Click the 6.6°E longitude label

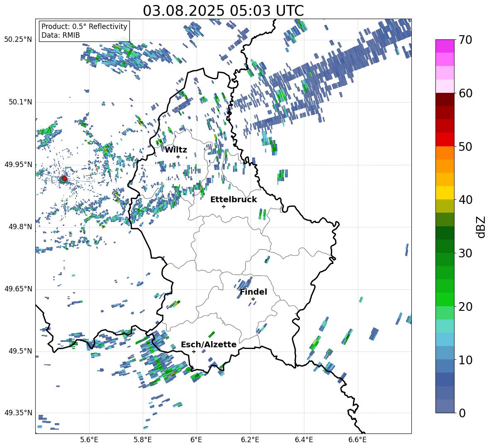tap(357, 440)
